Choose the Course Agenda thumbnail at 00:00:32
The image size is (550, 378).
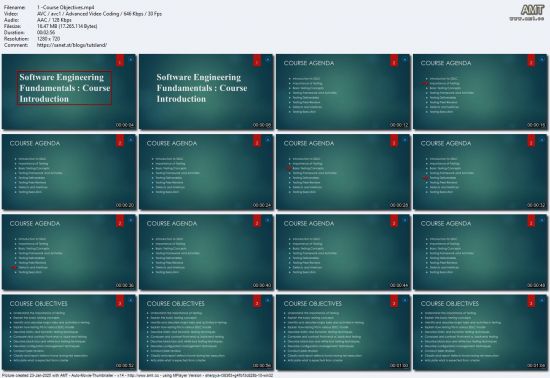(480, 172)
